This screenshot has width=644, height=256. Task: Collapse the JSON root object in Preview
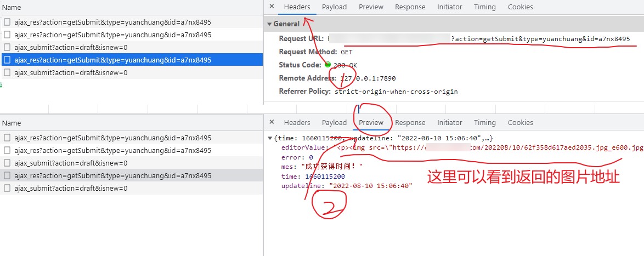tap(269, 138)
